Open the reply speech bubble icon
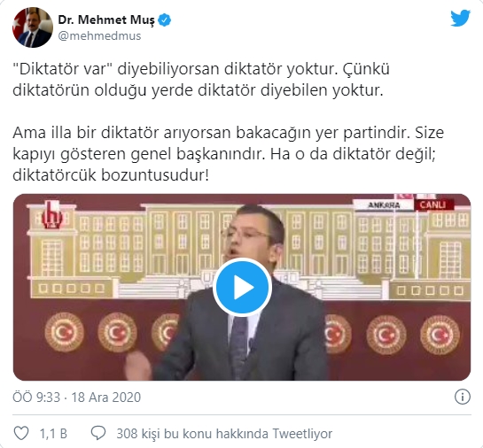 click(x=98, y=433)
